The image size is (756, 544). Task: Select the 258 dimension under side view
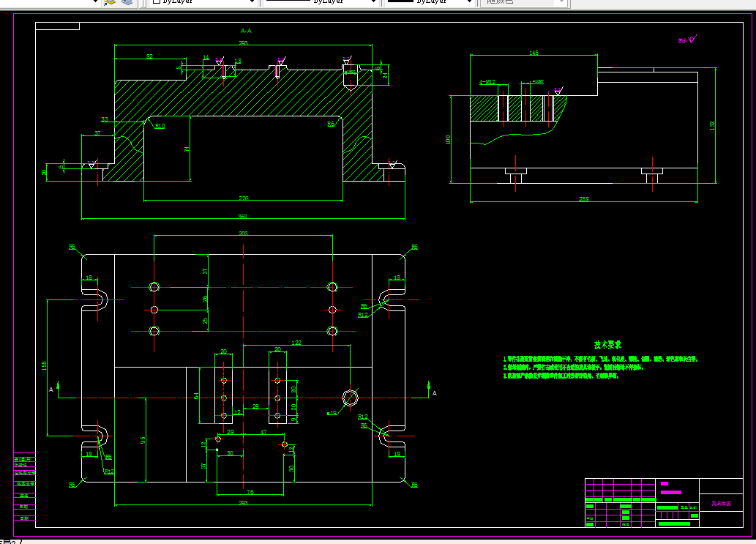tap(584, 199)
